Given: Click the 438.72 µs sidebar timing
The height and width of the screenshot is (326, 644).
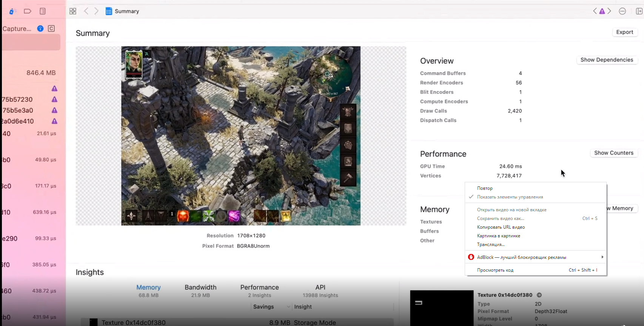Looking at the screenshot, I should (x=45, y=291).
